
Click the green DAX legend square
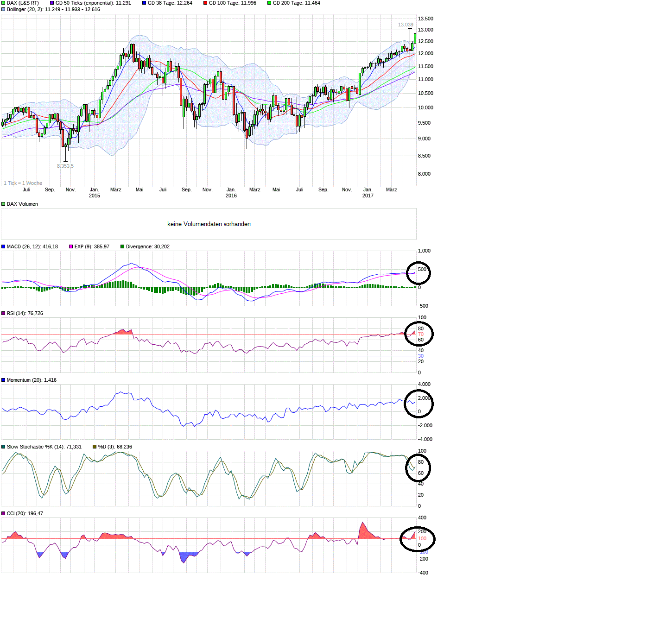[x=3, y=3]
